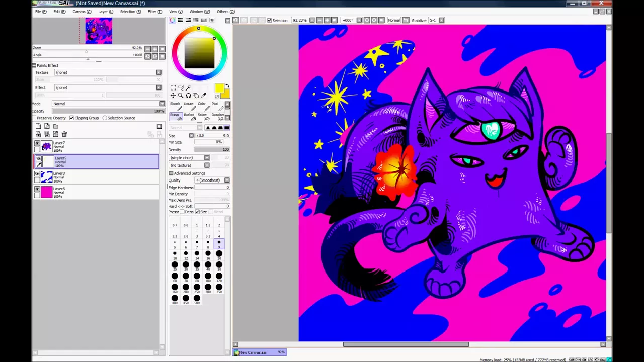The height and width of the screenshot is (362, 644).
Task: Hide Layer8 with its eye icon
Action: coord(37,174)
